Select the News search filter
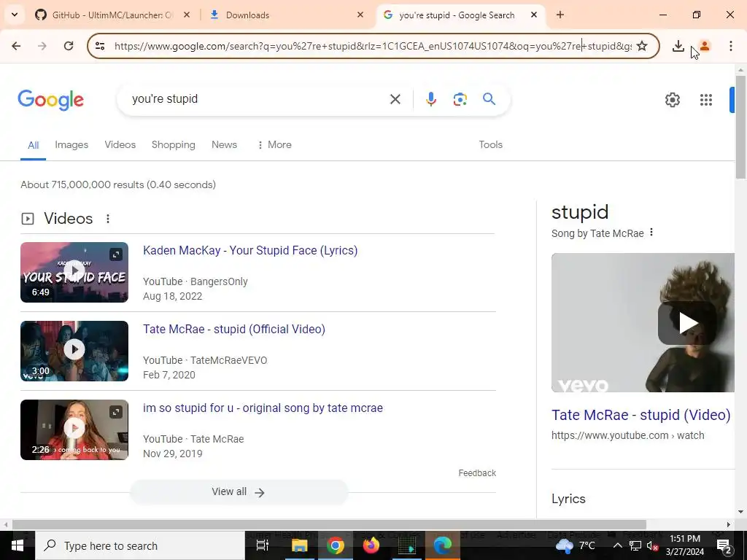747x560 pixels. coord(224,145)
